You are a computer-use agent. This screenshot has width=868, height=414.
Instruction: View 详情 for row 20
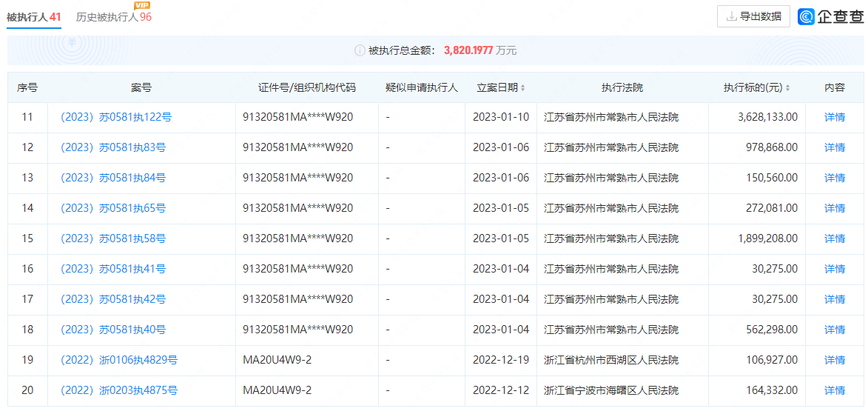point(834,390)
